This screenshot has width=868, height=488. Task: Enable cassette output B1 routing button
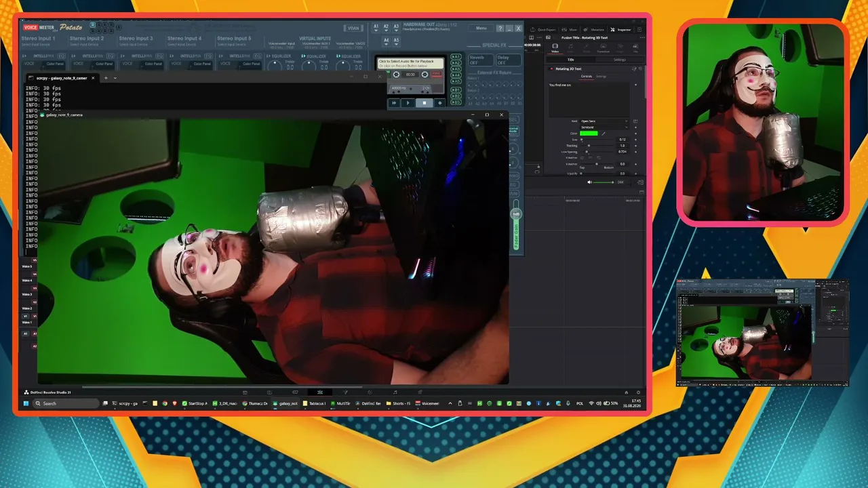coord(456,90)
